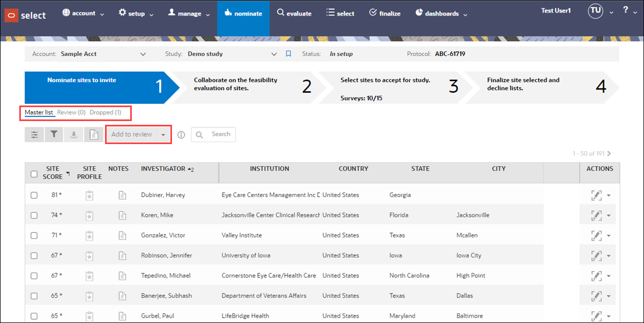Click the report document icon in toolbar

pos(93,134)
